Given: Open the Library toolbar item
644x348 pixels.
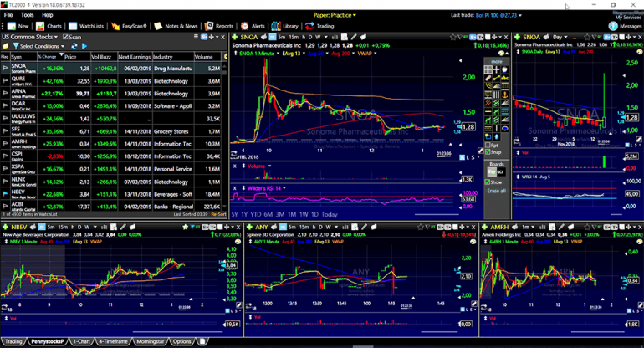Looking at the screenshot, I should pos(284,26).
